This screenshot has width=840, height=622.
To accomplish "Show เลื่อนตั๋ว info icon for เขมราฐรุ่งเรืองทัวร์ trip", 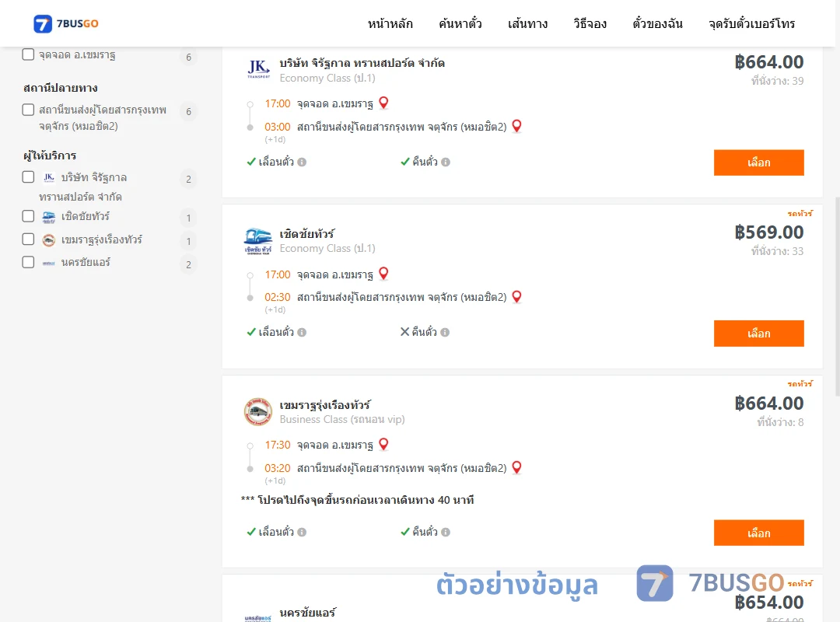I will coord(302,533).
